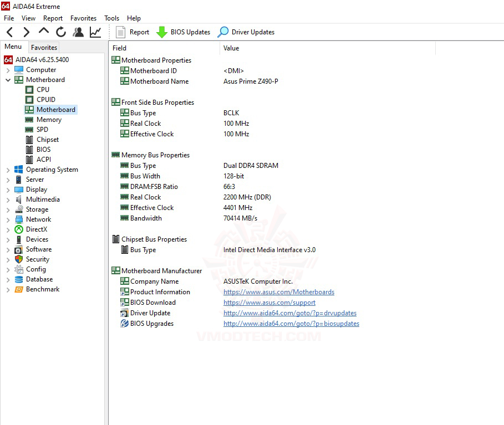504x425 pixels.
Task: Open the Report menu
Action: click(53, 18)
